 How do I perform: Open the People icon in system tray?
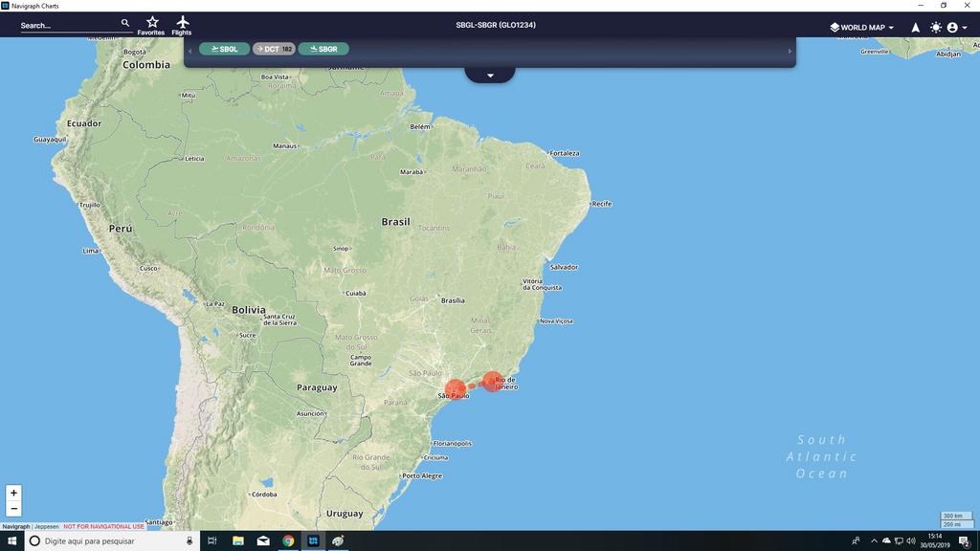point(856,541)
